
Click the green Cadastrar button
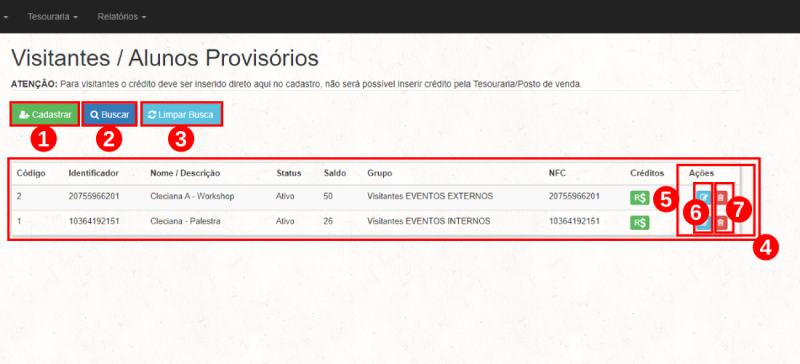(45, 115)
